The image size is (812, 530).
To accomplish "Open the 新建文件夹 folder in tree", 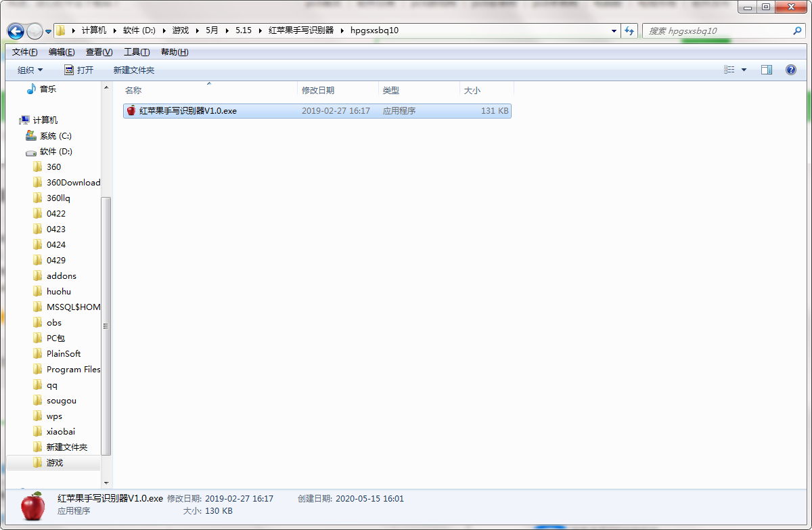I will [67, 447].
